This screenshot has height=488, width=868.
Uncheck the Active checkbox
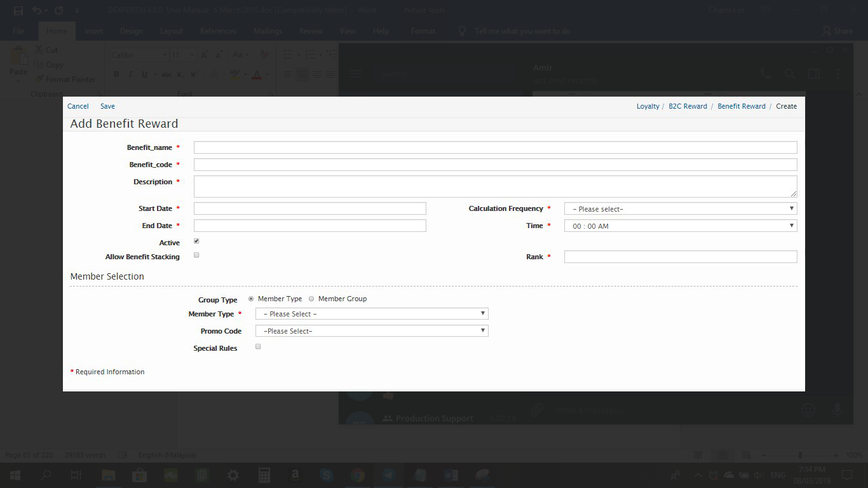click(x=196, y=241)
